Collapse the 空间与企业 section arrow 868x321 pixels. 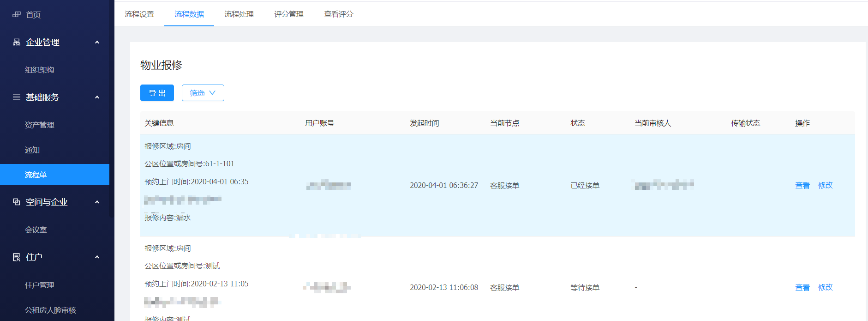click(x=97, y=202)
